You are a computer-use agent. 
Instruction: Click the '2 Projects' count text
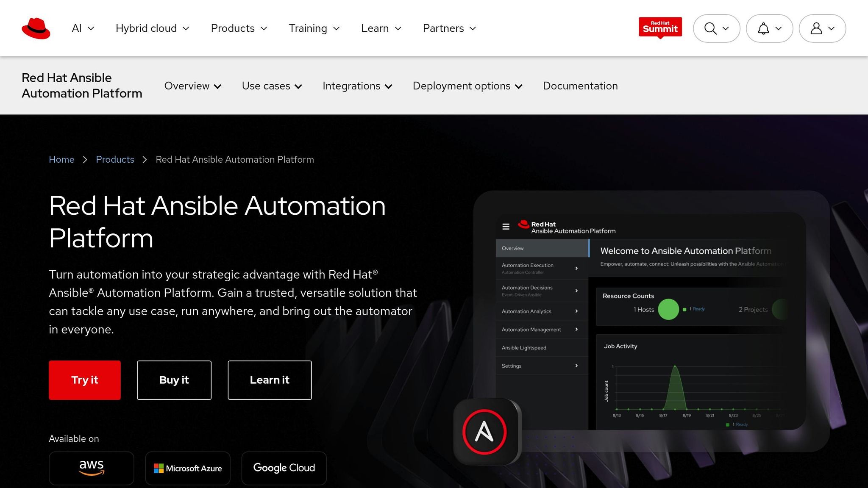(753, 310)
